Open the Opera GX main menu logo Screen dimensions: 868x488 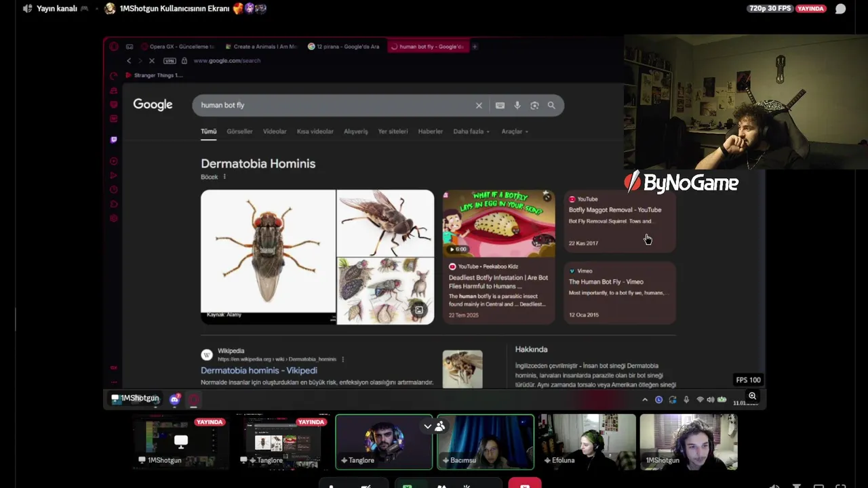tap(113, 47)
